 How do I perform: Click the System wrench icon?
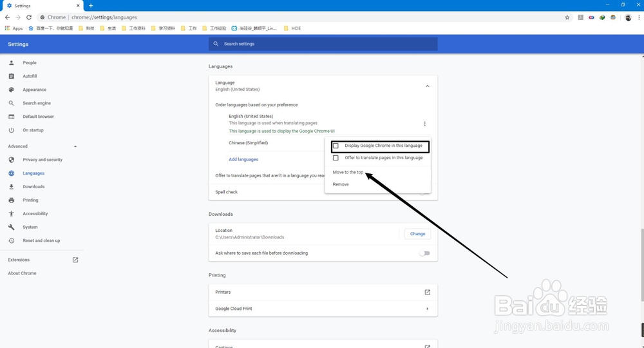12,227
